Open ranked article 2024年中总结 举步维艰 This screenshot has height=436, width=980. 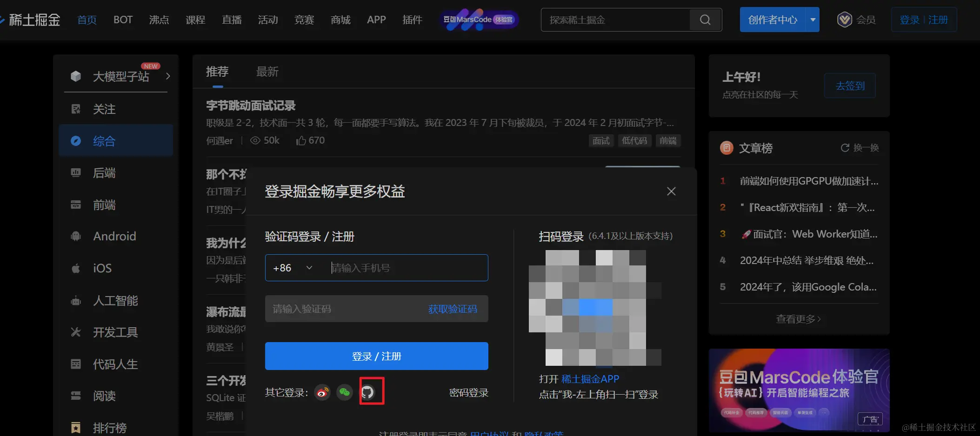pos(807,260)
